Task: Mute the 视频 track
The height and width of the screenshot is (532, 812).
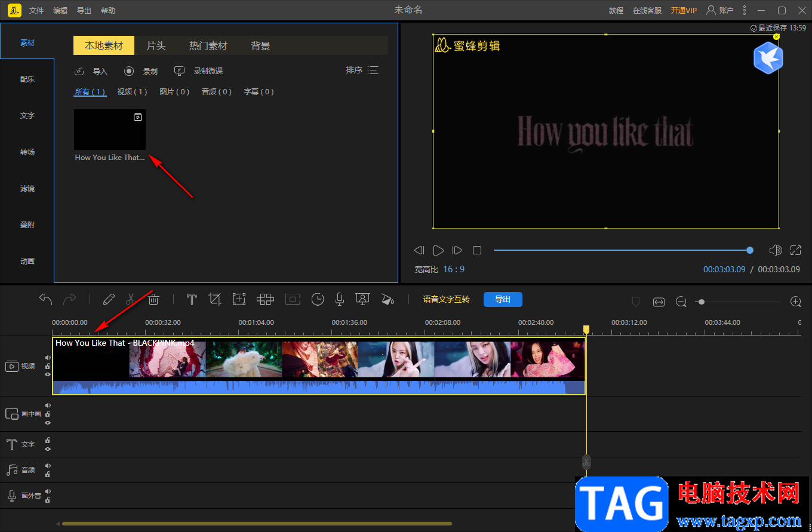Action: pos(48,358)
